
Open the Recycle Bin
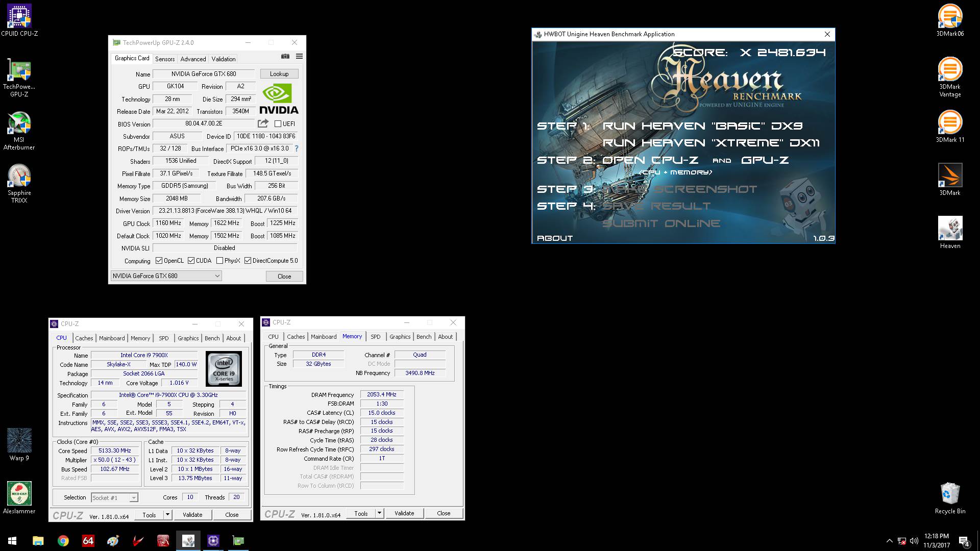pyautogui.click(x=950, y=498)
